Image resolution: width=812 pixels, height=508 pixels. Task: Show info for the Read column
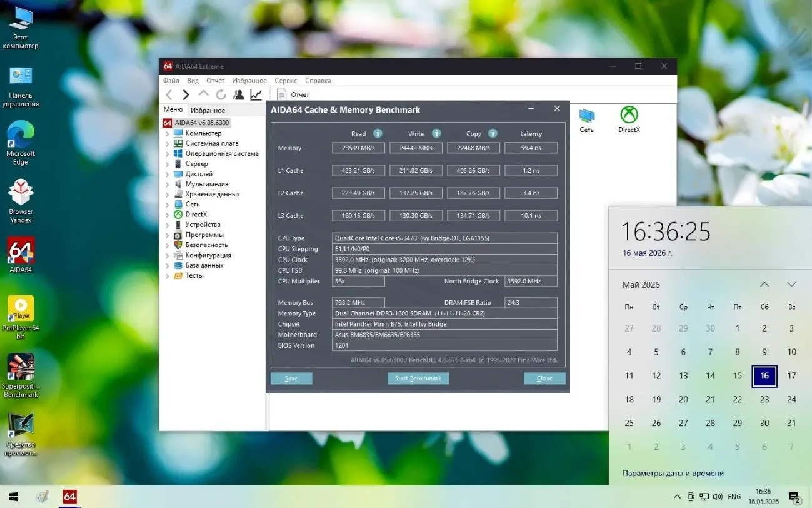pos(378,133)
